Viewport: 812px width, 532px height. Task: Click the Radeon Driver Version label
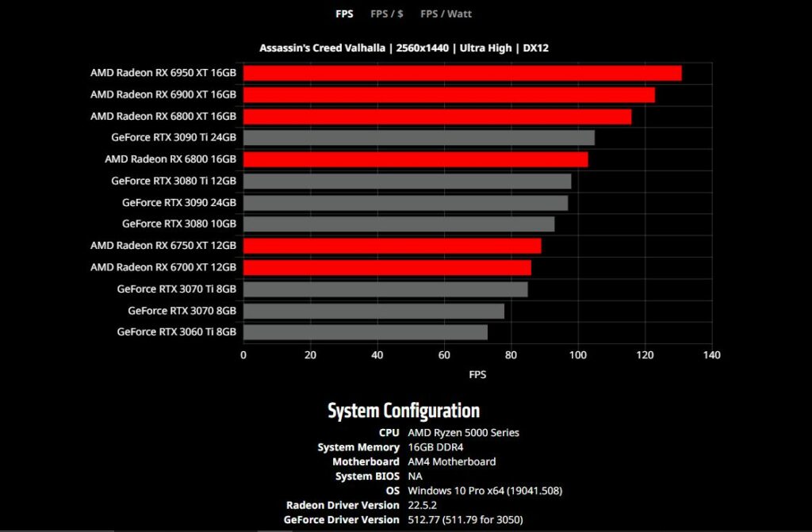pos(343,506)
